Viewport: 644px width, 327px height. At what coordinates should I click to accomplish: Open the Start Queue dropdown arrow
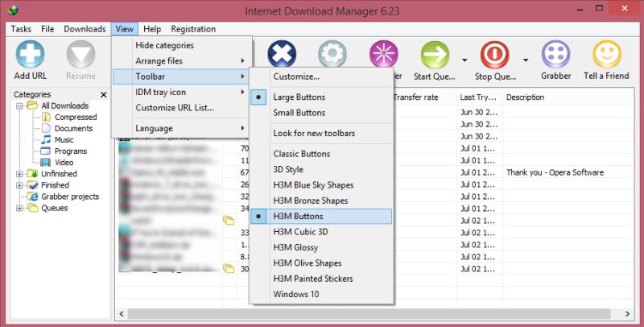[x=464, y=60]
